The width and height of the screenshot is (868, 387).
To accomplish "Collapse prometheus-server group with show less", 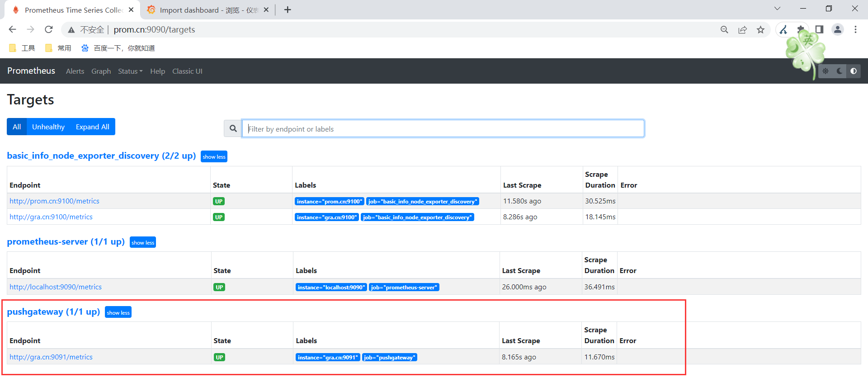I will coord(143,242).
